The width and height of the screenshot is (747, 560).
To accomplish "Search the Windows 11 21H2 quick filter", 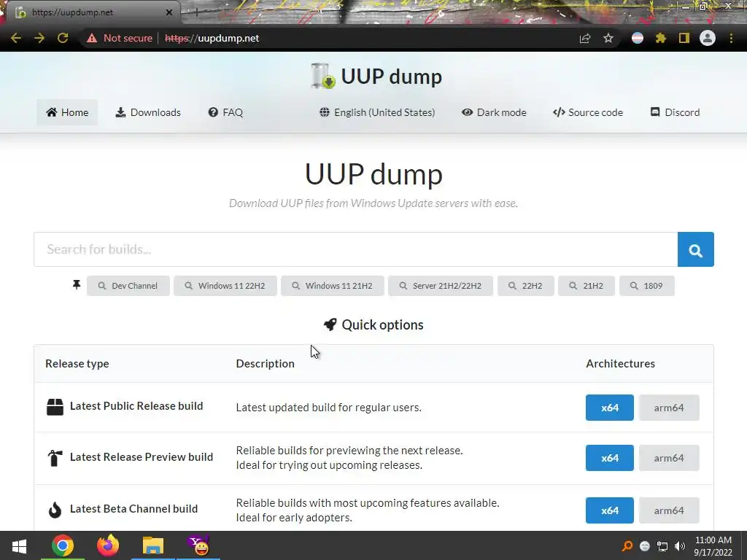I will 333,286.
